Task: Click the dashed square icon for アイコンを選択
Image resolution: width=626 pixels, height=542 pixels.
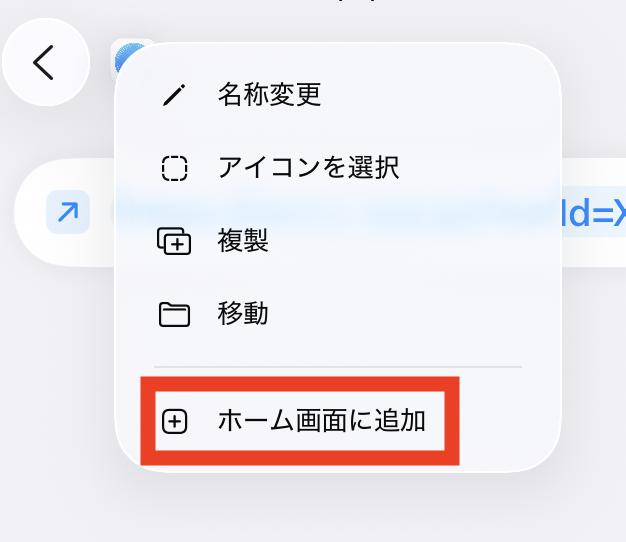Action: (174, 168)
